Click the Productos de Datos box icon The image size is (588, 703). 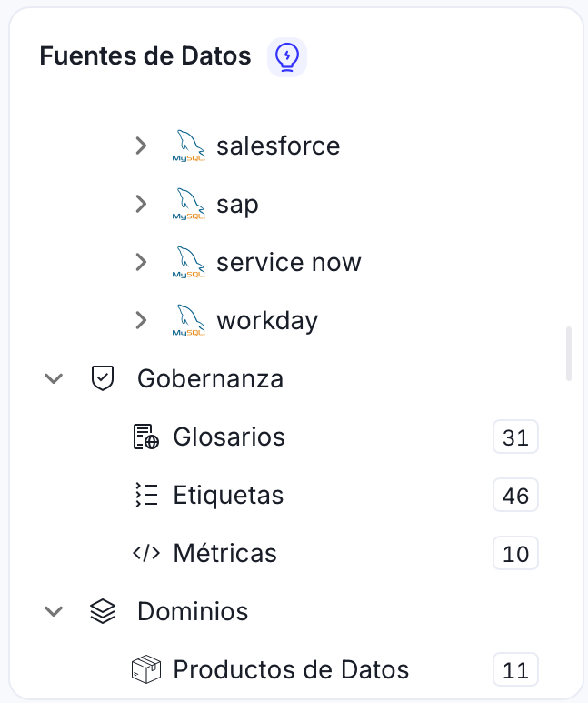coord(145,670)
